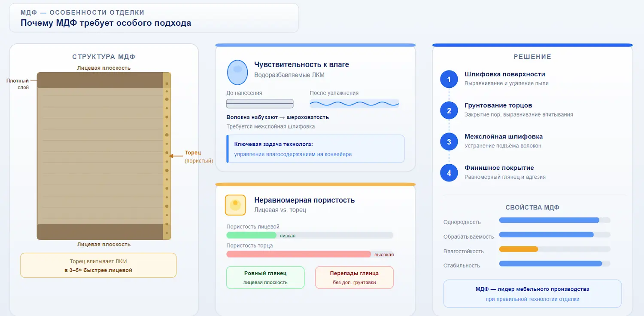Viewport: 644px width, 316px height.
Task: Click the СВОЙСТВА МДФ section title
Action: [x=532, y=208]
